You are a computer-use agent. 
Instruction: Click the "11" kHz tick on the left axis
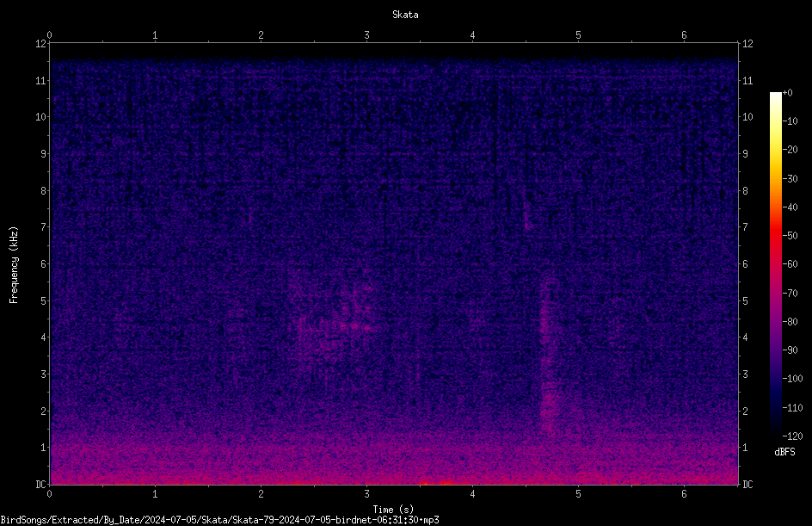point(40,80)
